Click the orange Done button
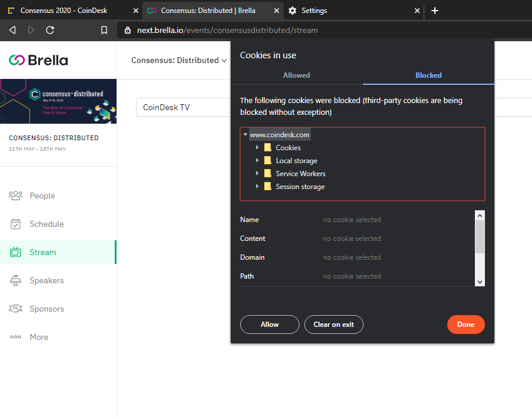 [466, 325]
